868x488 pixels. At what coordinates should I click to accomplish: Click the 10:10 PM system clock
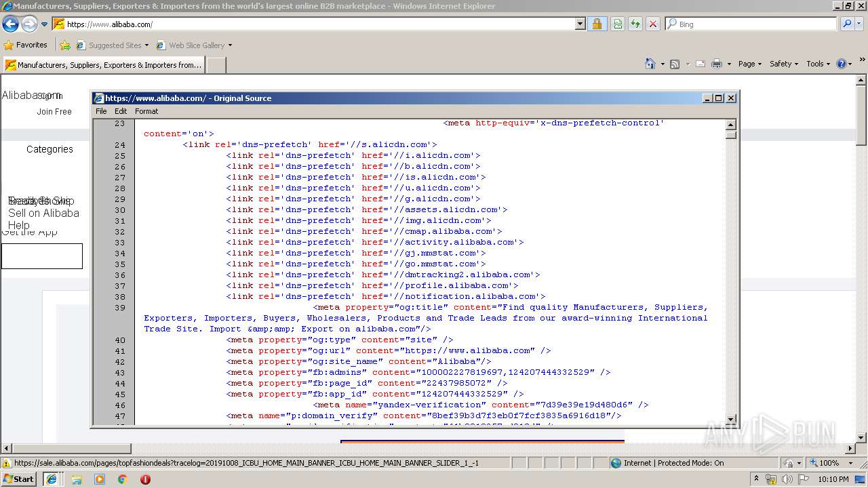(833, 479)
